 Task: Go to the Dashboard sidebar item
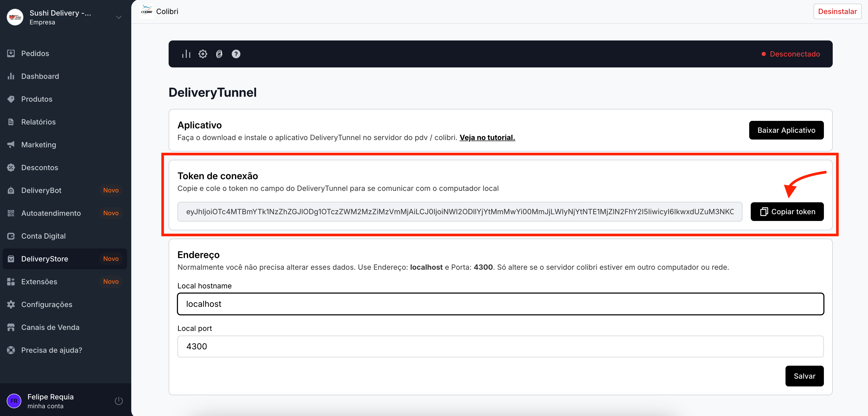[40, 76]
